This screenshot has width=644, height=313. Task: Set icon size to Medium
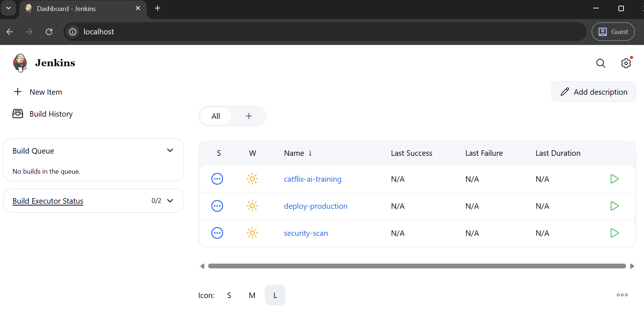(252, 295)
